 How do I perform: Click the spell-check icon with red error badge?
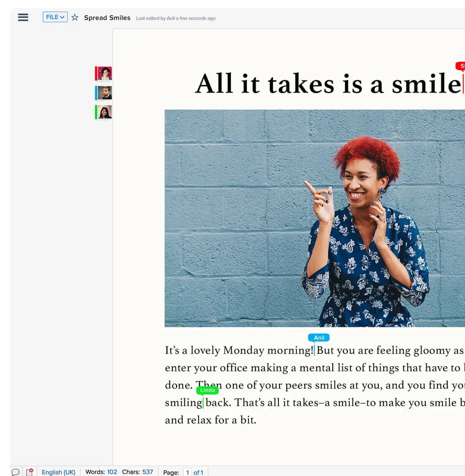30,472
